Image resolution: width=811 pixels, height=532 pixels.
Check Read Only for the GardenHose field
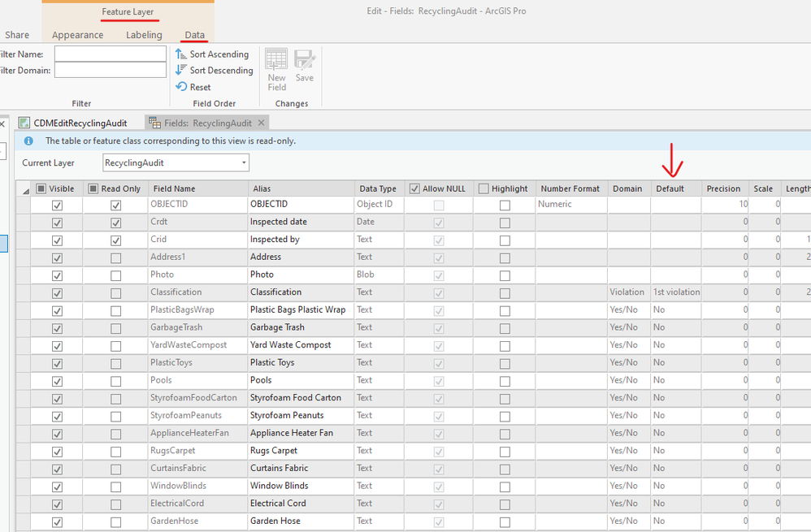pos(116,522)
